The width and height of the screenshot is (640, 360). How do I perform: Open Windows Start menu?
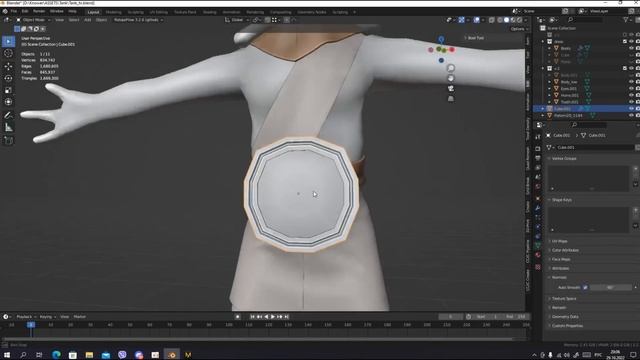click(7, 355)
